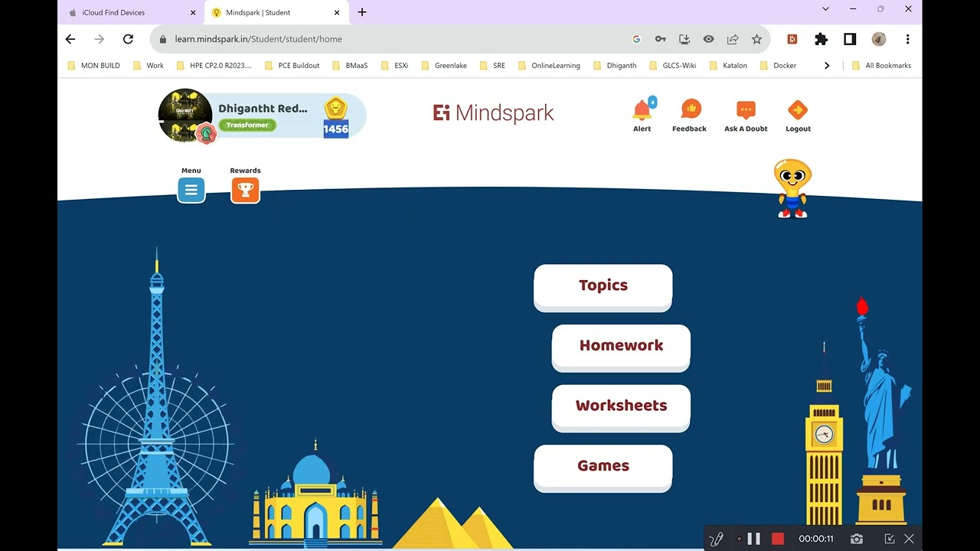Expand hidden bookmarks chevron
The width and height of the screenshot is (980, 551).
click(827, 66)
